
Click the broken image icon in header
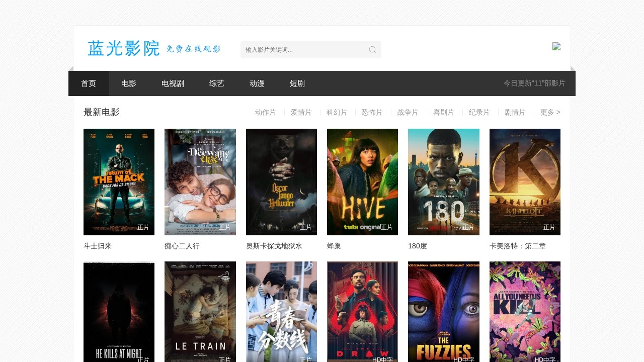556,46
